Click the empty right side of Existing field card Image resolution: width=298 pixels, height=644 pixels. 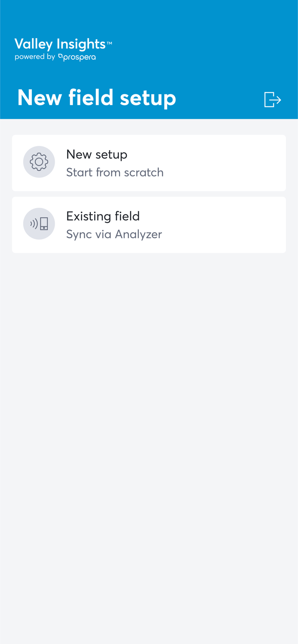228,225
